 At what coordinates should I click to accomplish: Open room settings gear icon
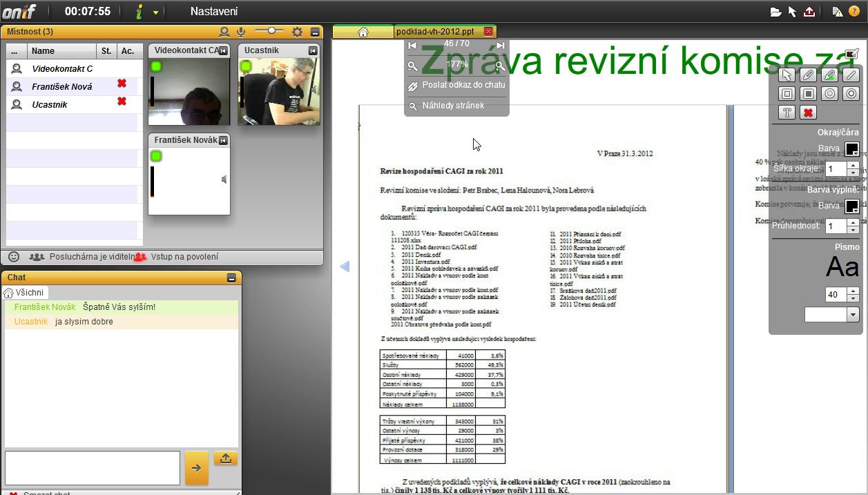298,32
